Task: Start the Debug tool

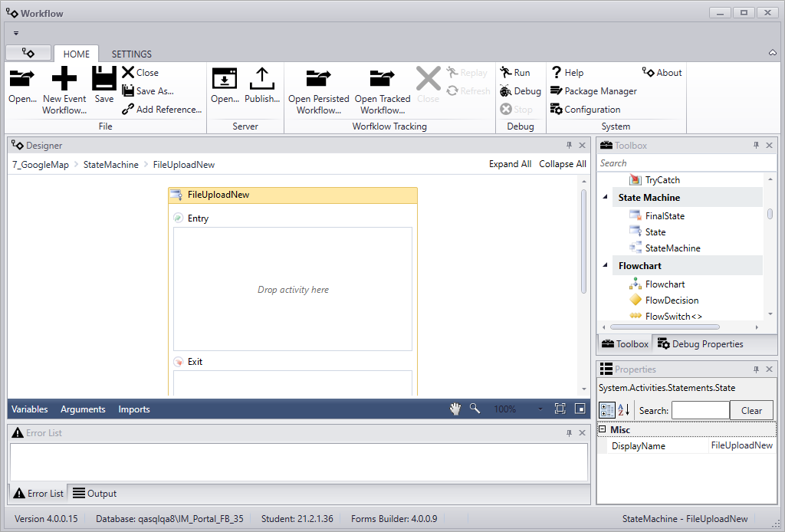Action: tap(520, 90)
